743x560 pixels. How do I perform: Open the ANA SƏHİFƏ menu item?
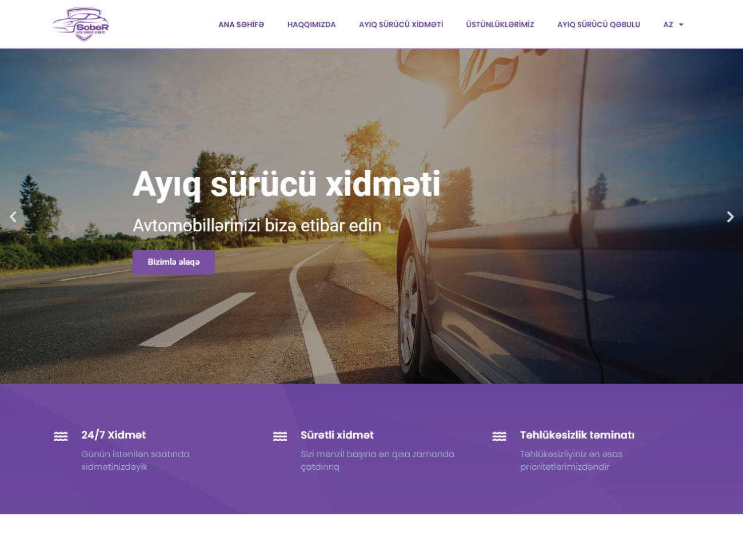coord(241,25)
